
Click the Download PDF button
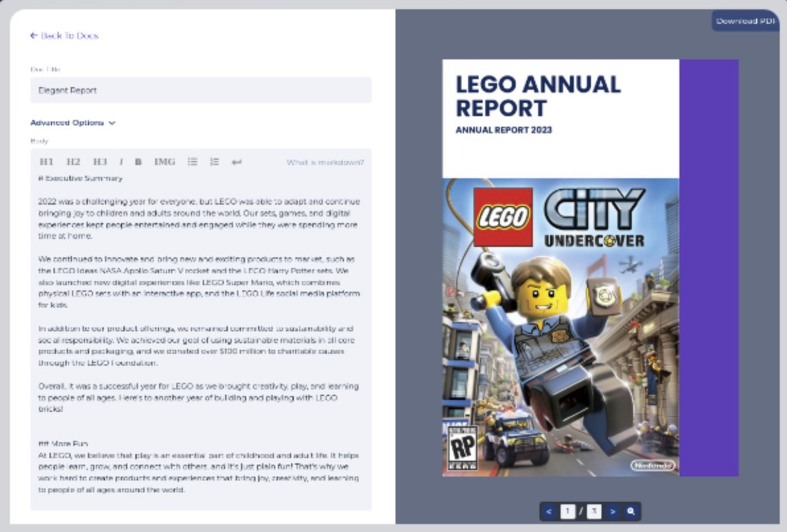pos(745,21)
